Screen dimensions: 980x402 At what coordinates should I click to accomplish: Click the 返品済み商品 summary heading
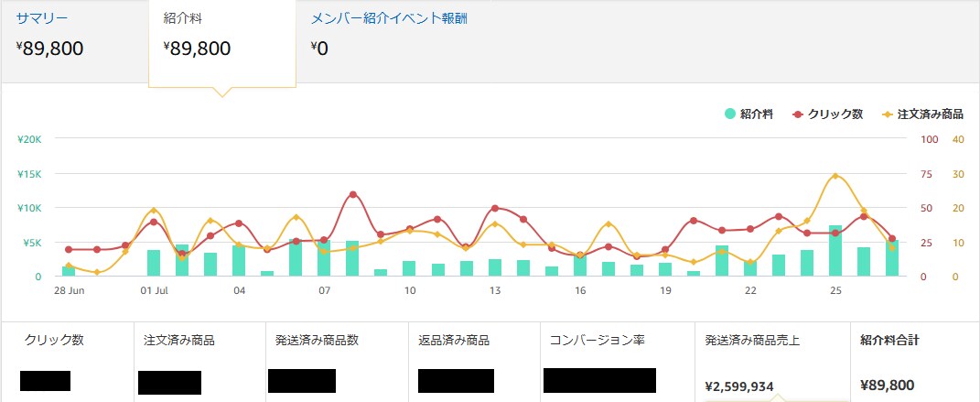coord(454,341)
